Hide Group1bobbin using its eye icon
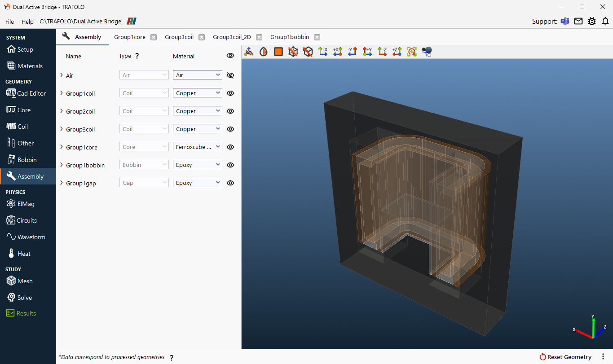This screenshot has height=364, width=613. (230, 165)
